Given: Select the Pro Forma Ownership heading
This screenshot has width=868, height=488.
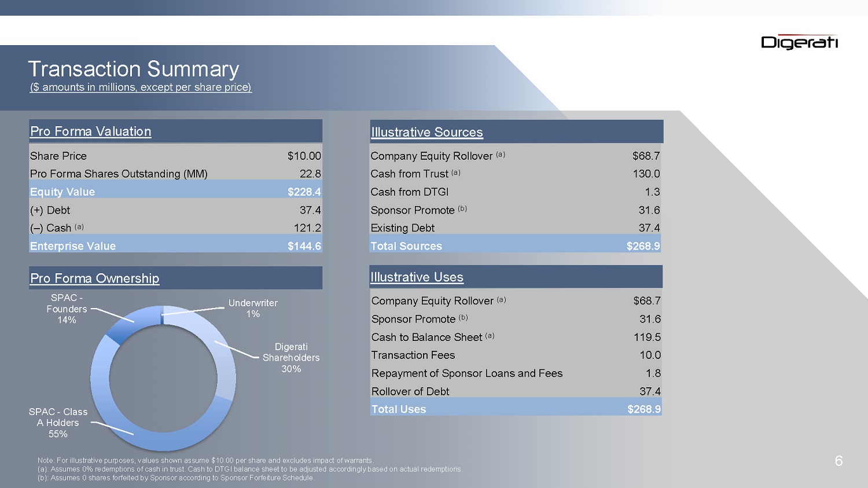Looking at the screenshot, I should click(x=94, y=278).
